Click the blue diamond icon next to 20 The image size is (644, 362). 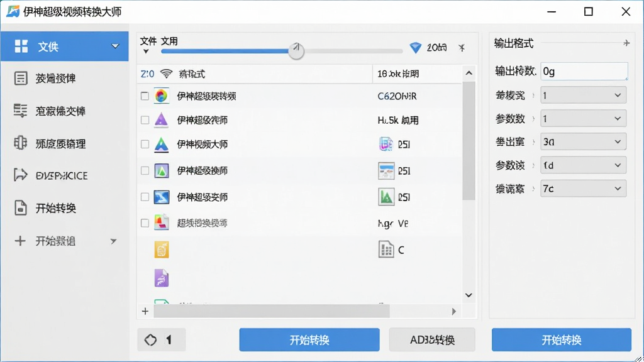coord(416,48)
